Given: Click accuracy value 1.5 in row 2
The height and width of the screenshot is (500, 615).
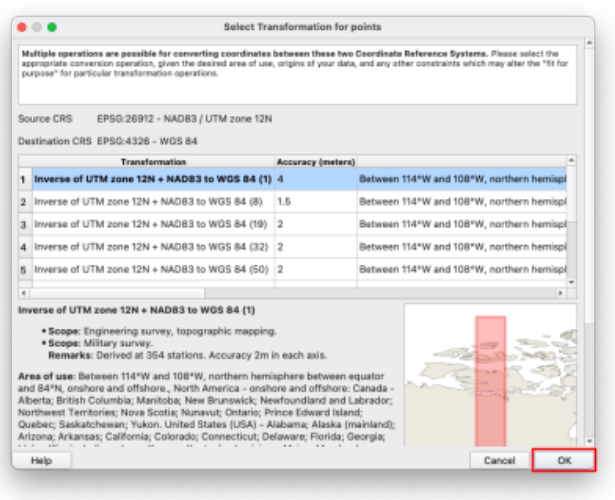Looking at the screenshot, I should [x=316, y=202].
